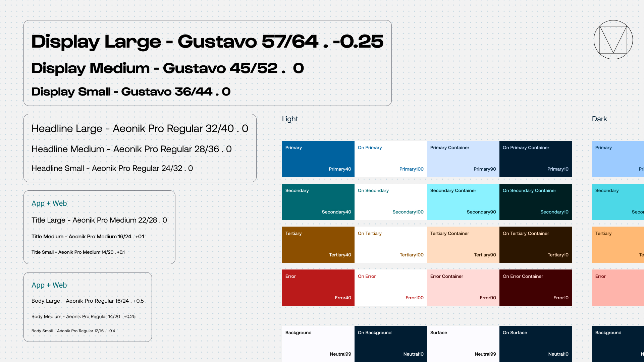Click the Light theme heading label
This screenshot has height=362, width=644.
coord(290,119)
